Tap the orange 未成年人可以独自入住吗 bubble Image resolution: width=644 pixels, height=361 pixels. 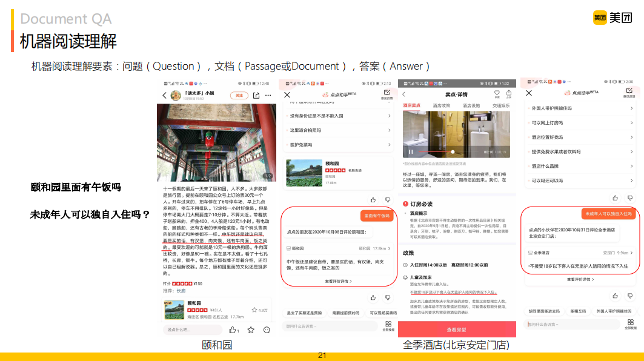609,214
